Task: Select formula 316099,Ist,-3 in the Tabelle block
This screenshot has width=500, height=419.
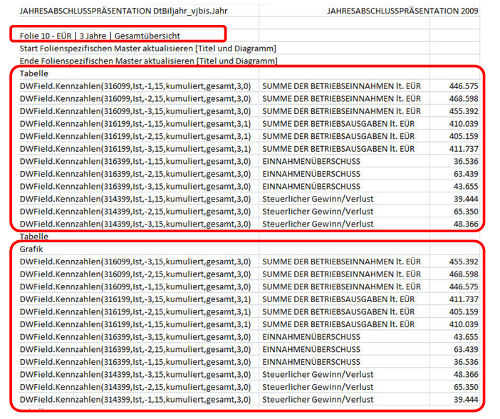Action: [135, 111]
